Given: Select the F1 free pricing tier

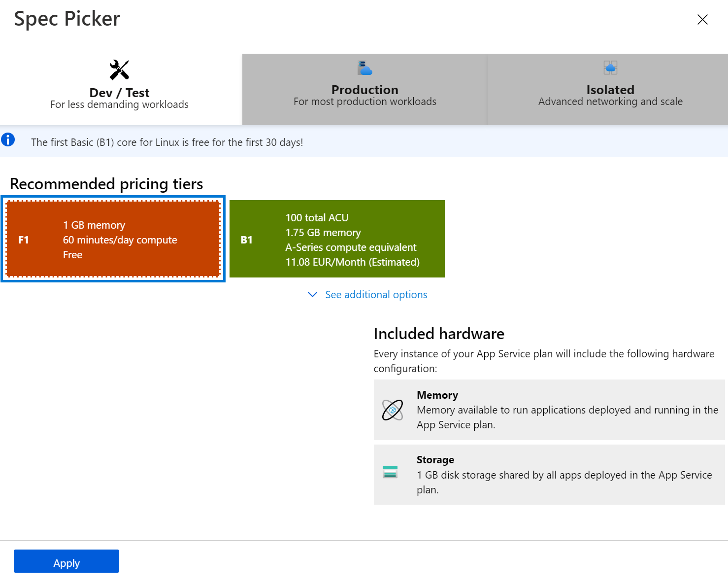Looking at the screenshot, I should pyautogui.click(x=113, y=239).
